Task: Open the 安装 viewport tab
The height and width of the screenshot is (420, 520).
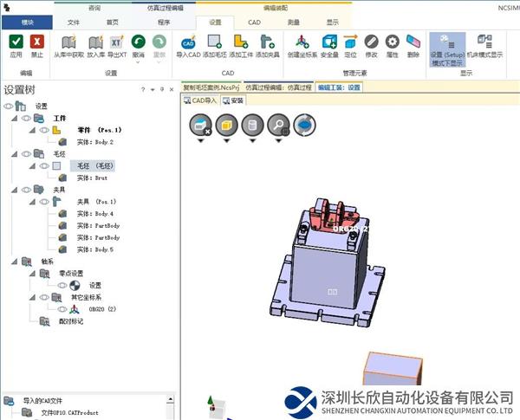Action: [x=232, y=100]
